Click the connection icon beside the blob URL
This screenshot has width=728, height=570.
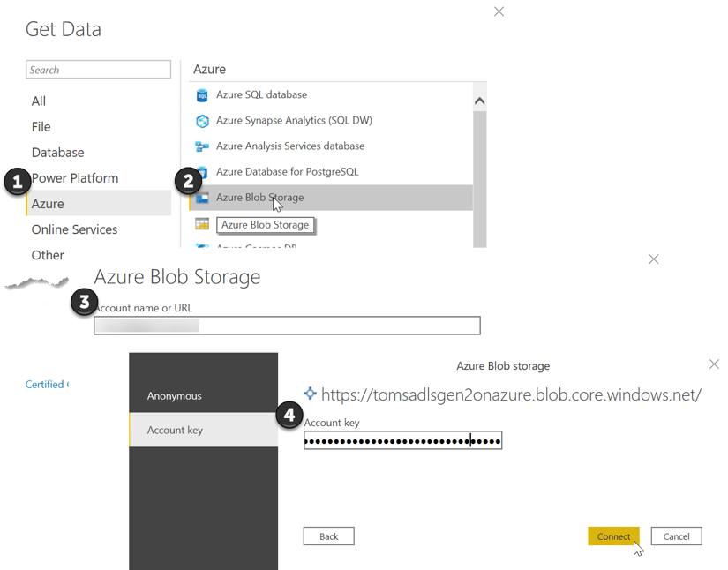click(310, 394)
